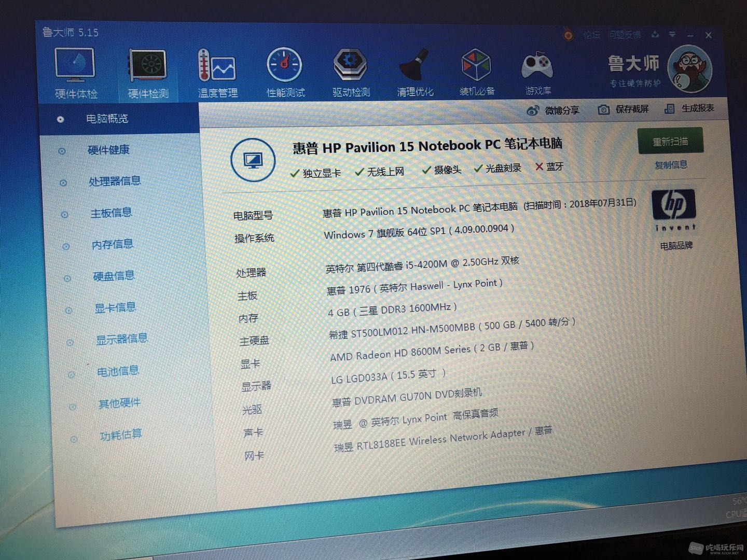Open 显卡信息 sidebar item
Viewport: 747px width, 560px height.
click(115, 307)
